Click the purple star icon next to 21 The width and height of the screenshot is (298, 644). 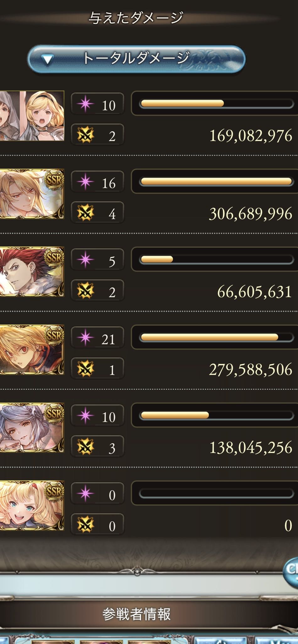(x=85, y=338)
